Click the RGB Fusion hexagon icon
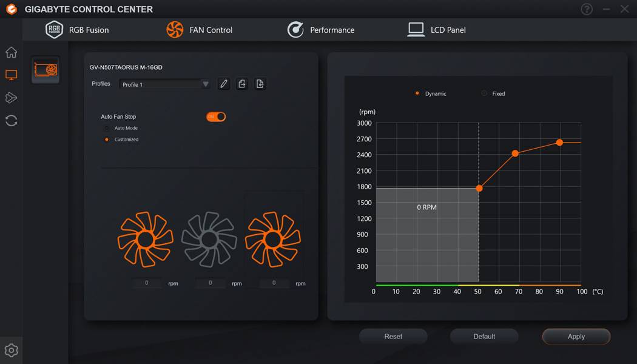The width and height of the screenshot is (637, 364). 54,30
